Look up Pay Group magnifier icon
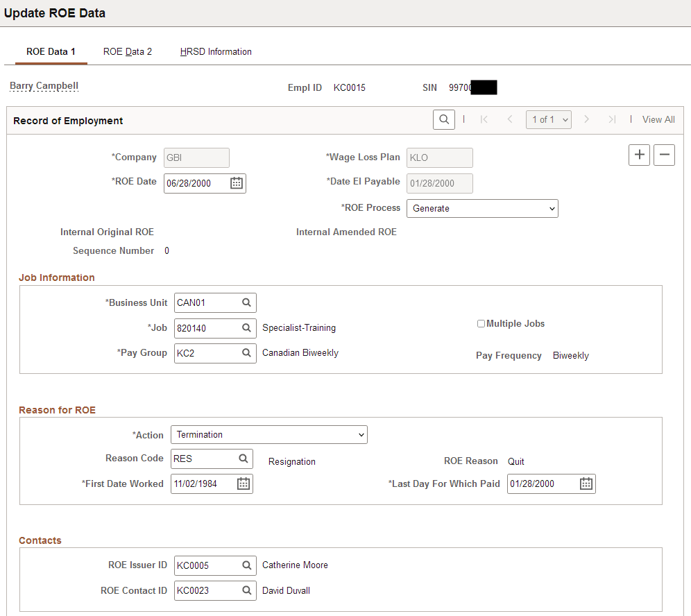The height and width of the screenshot is (616, 691). 246,353
